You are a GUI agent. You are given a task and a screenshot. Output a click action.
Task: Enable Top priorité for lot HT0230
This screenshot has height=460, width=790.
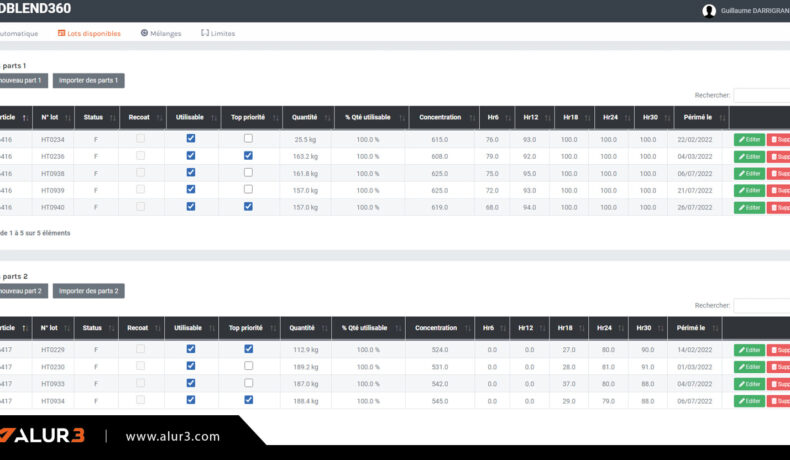(248, 366)
